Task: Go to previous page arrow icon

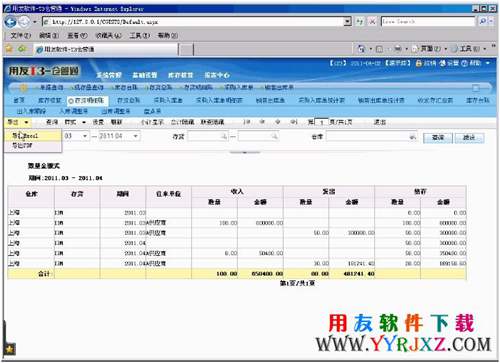Action: 262,122
